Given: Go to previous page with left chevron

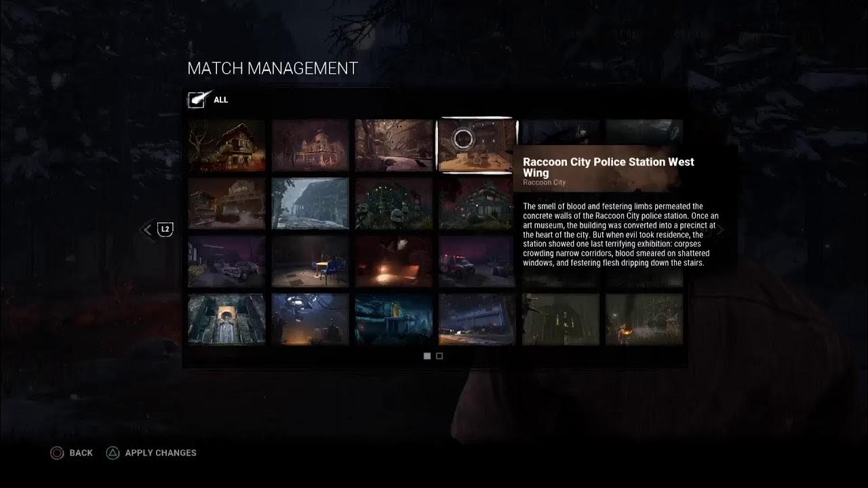Looking at the screenshot, I should [x=147, y=230].
